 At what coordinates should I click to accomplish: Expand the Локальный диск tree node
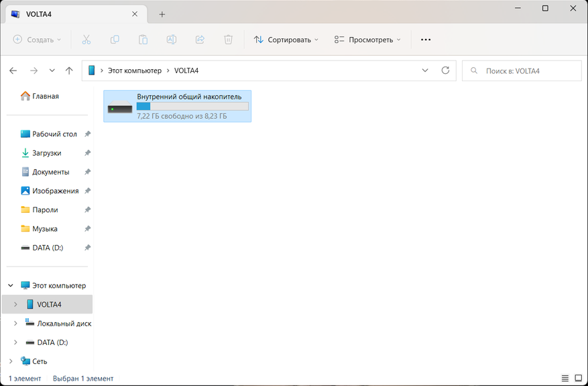[x=15, y=324]
